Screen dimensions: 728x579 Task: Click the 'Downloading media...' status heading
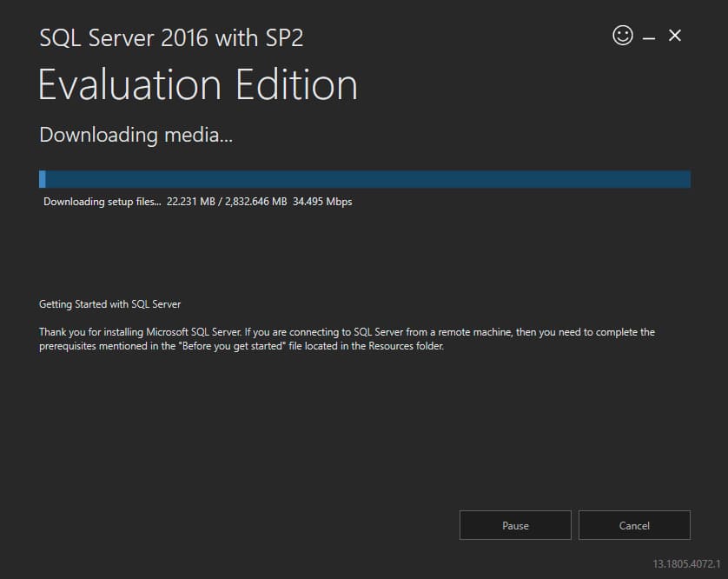pyautogui.click(x=136, y=135)
